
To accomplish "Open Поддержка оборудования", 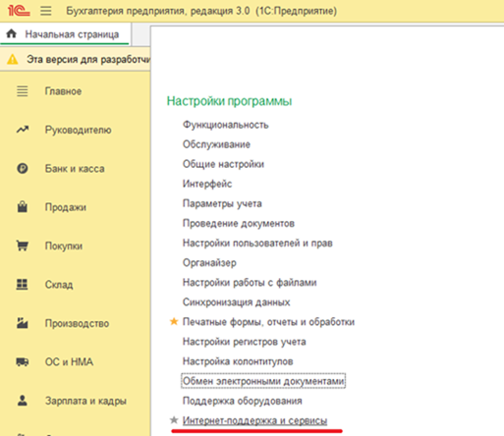I will [x=243, y=401].
